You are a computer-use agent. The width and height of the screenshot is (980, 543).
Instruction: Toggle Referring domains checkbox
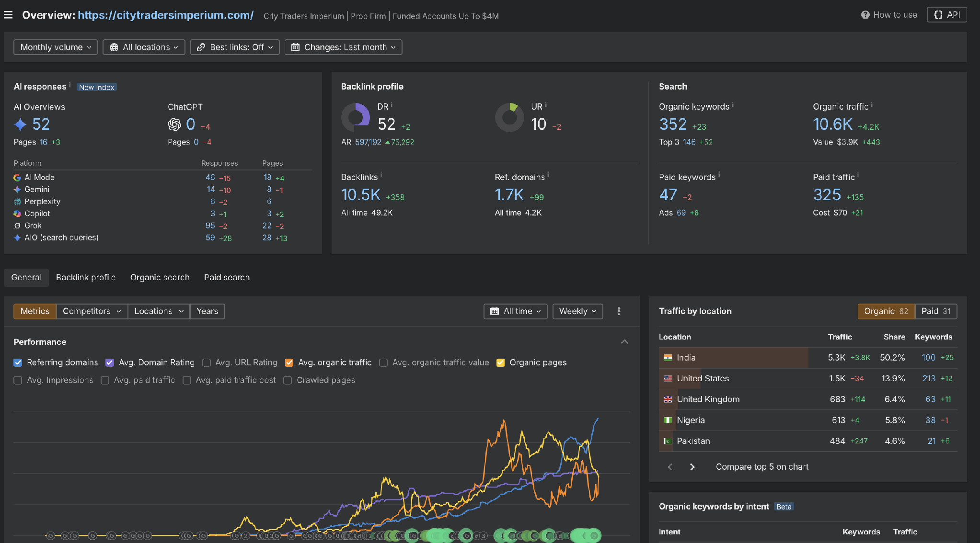[18, 362]
